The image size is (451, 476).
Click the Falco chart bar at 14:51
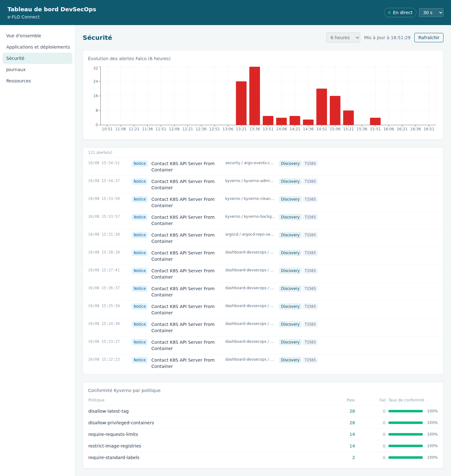[x=322, y=107]
